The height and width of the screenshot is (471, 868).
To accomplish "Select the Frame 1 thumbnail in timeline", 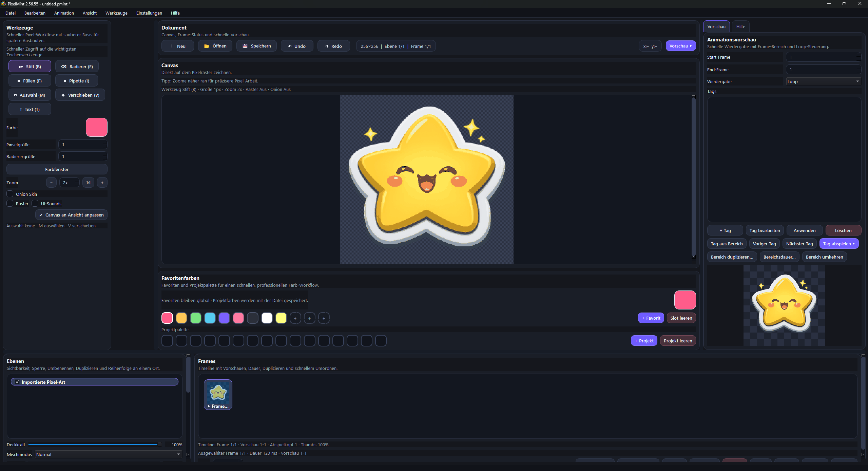I will [218, 394].
